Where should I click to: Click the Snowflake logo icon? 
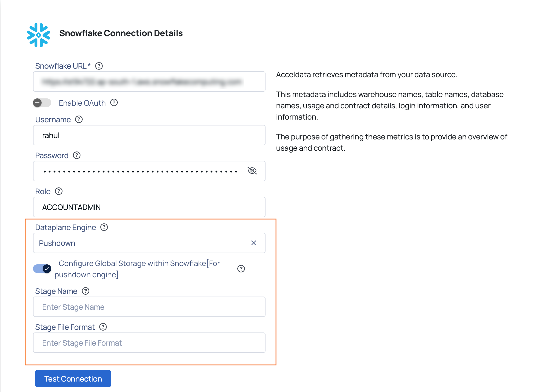point(39,35)
